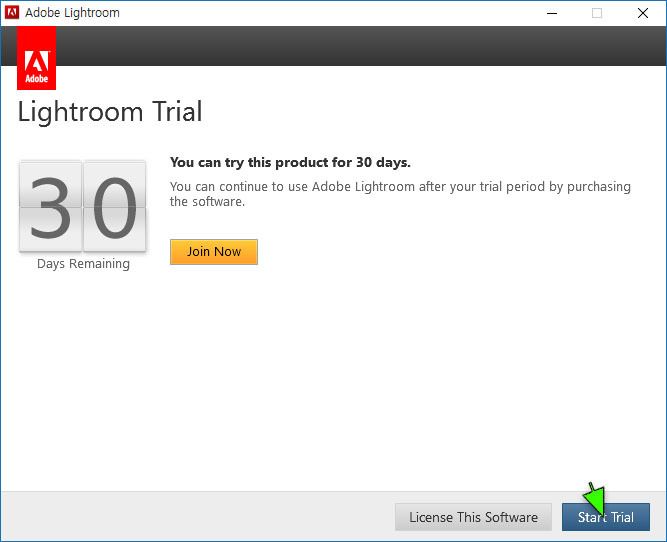The height and width of the screenshot is (542, 667).
Task: Click License This Software button
Action: pos(473,517)
